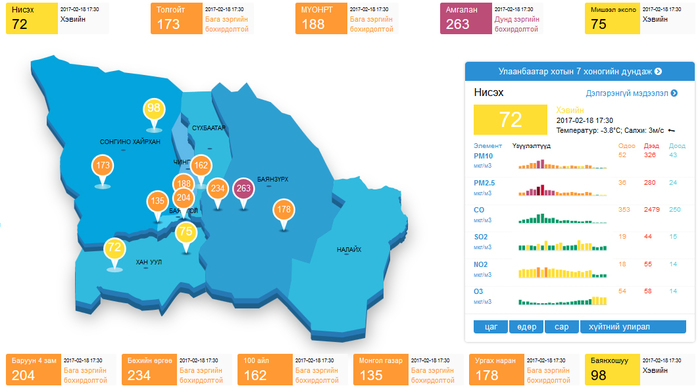Click the НАЛАЙХ district on the map

pyautogui.click(x=349, y=250)
